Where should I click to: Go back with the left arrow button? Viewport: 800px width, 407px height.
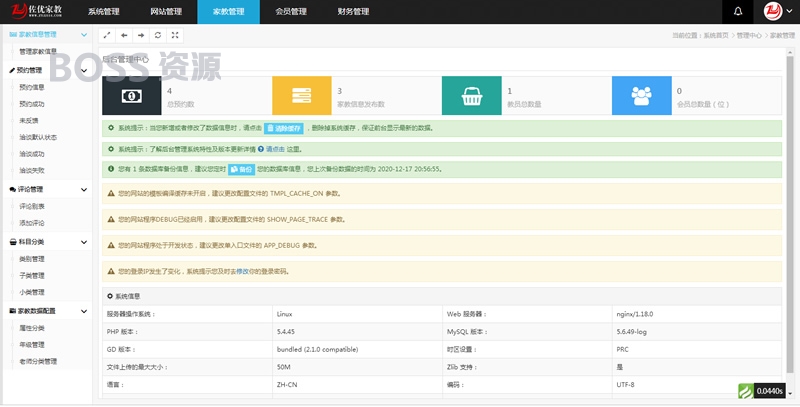(x=124, y=35)
